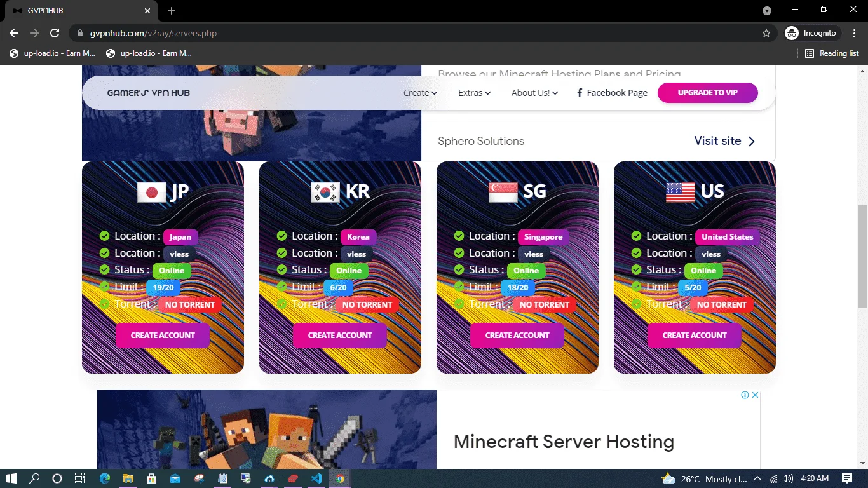Viewport: 868px width, 488px height.
Task: Launch Microsoft Edge from the taskbar
Action: coord(105,478)
